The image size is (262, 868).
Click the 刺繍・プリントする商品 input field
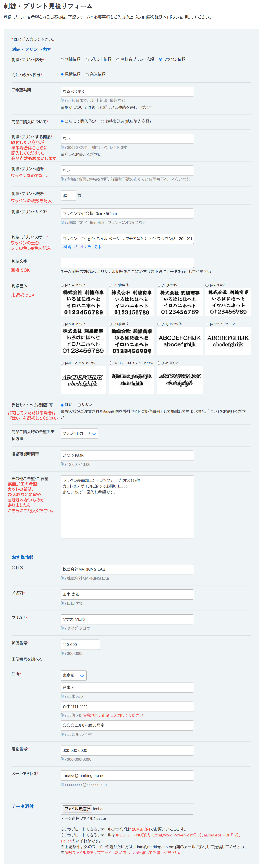coord(127,138)
